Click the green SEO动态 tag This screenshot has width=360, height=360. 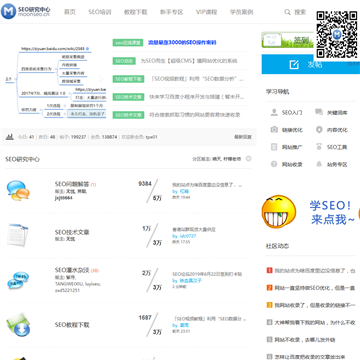pos(124,61)
